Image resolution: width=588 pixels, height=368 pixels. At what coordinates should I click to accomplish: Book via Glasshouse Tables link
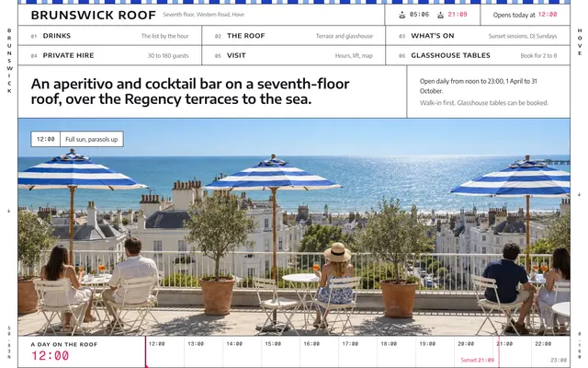(x=478, y=55)
